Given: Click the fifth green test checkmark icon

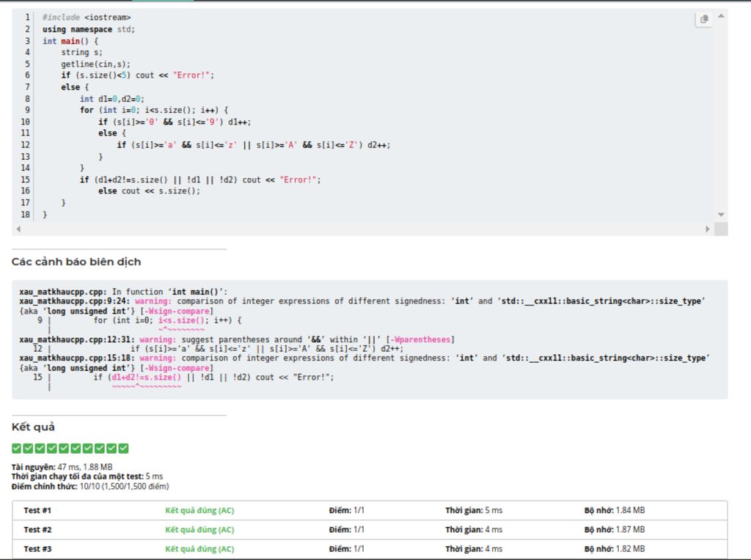Looking at the screenshot, I should pos(64,448).
